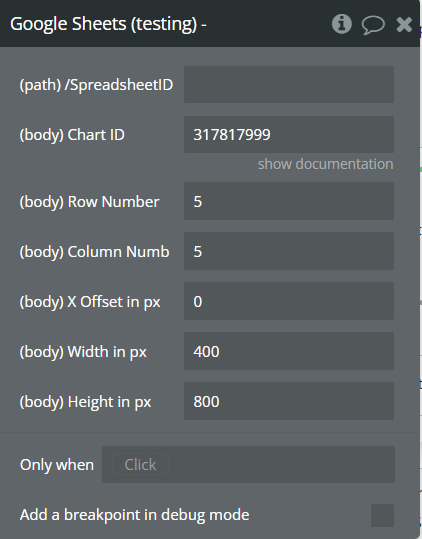Click the show documentation link
422x539 pixels.
click(325, 164)
